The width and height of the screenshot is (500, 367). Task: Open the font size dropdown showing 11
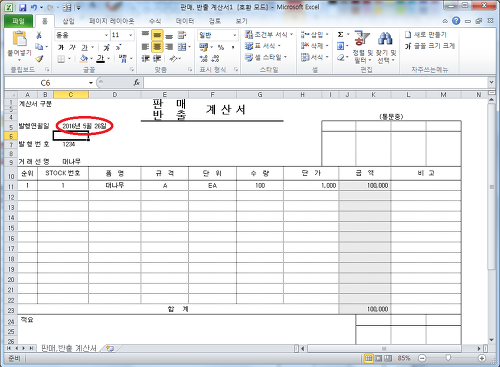pos(130,35)
